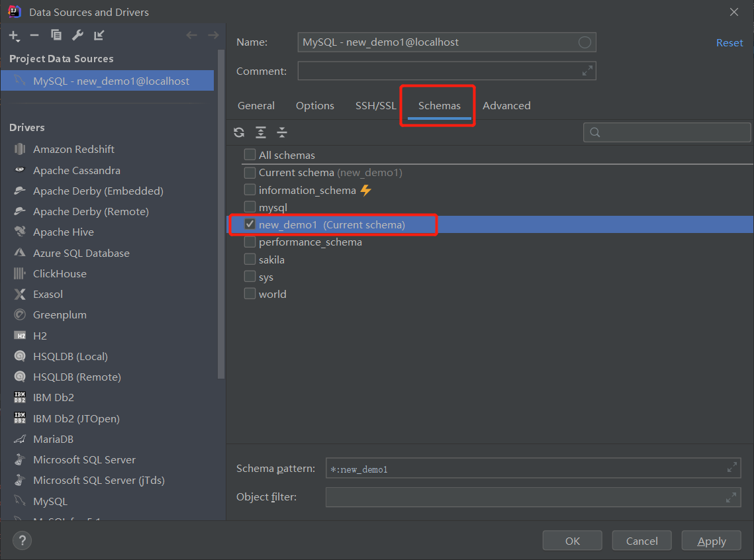Add a new data source
754x560 pixels.
click(x=14, y=36)
